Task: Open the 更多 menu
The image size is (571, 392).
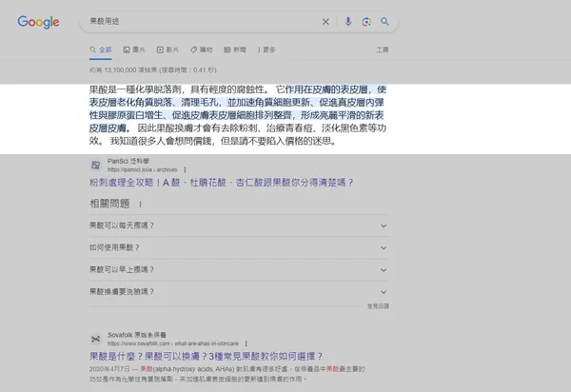Action: pyautogui.click(x=266, y=49)
